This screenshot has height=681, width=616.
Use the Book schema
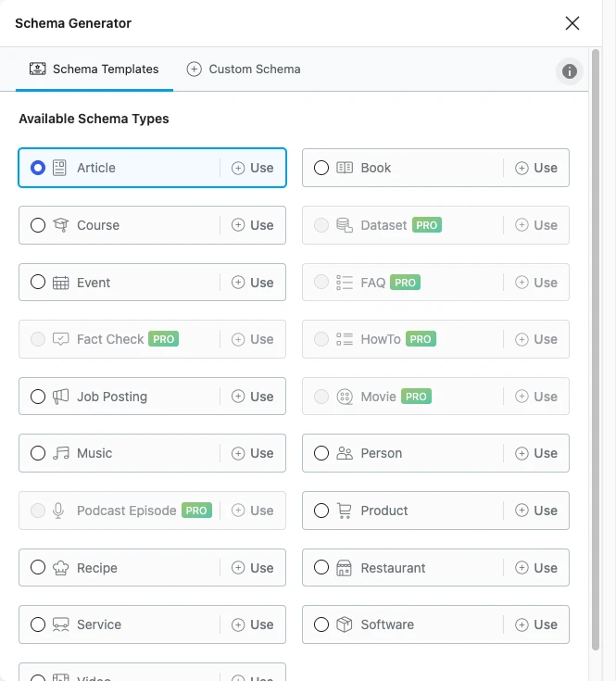click(x=536, y=168)
